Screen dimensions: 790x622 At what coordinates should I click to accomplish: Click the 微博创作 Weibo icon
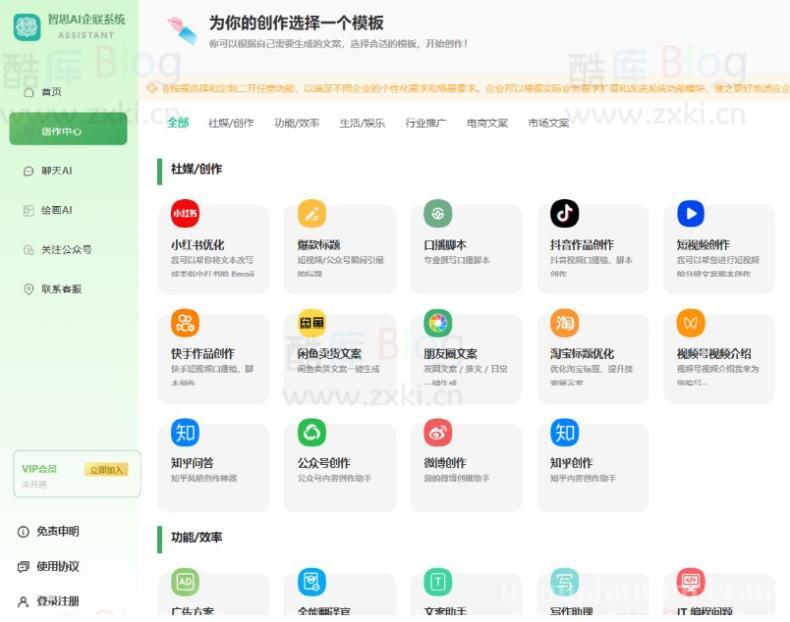point(438,432)
